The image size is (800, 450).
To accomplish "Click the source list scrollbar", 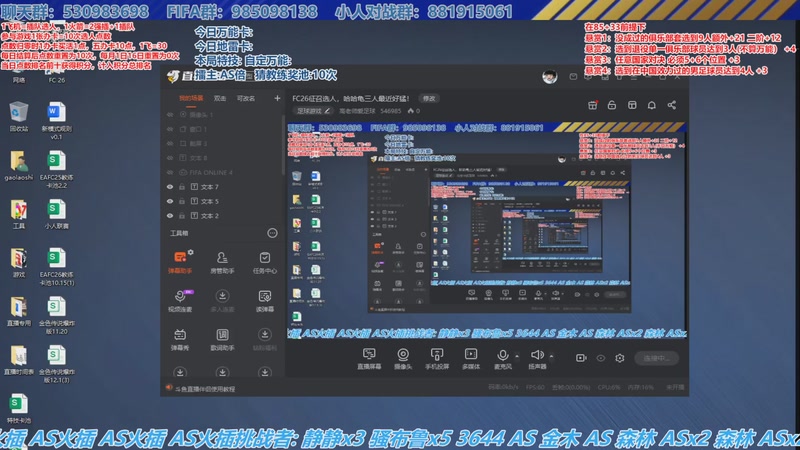I will (x=283, y=145).
